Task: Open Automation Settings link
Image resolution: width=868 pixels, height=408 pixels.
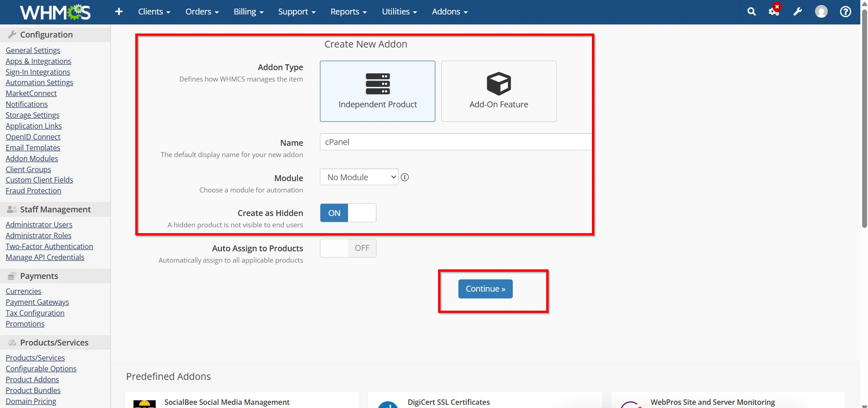Action: coord(39,82)
